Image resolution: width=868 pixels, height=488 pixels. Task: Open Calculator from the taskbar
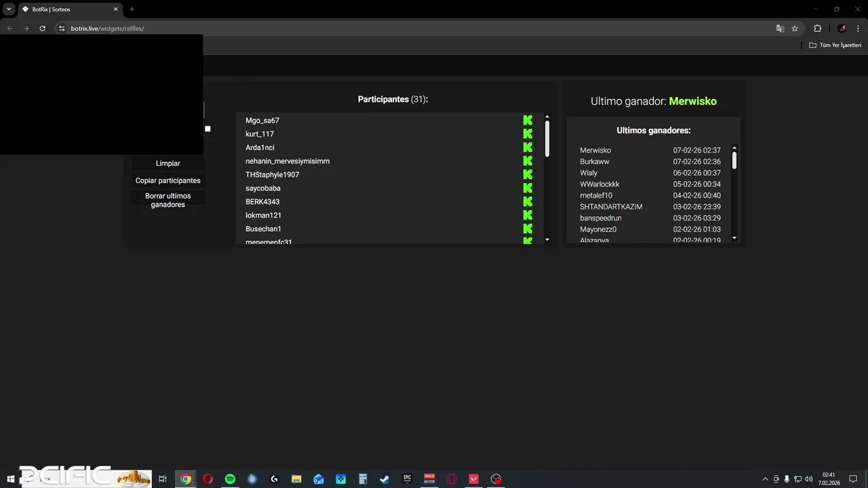point(363,479)
